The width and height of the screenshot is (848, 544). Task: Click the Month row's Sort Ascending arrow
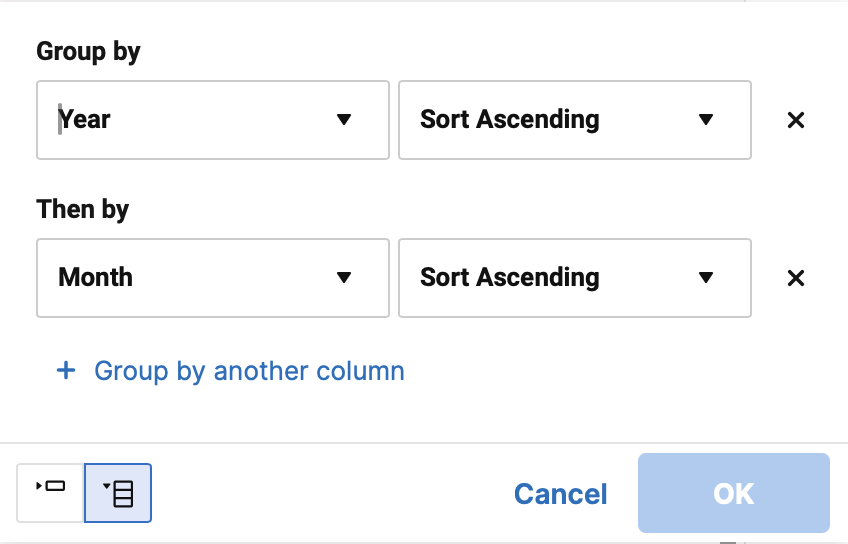pos(706,277)
